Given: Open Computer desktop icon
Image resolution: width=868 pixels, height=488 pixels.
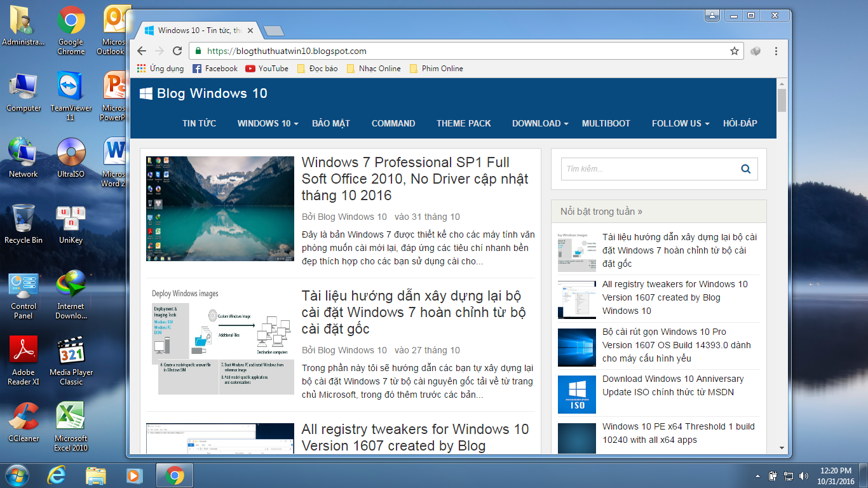Looking at the screenshot, I should coord(24,91).
